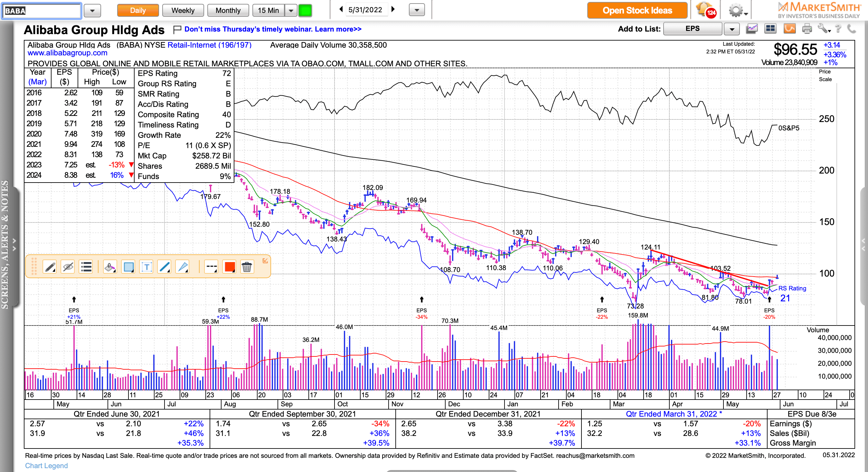Click the horizontal scrollbar at bottom
The width and height of the screenshot is (868, 472).
coord(451,471)
